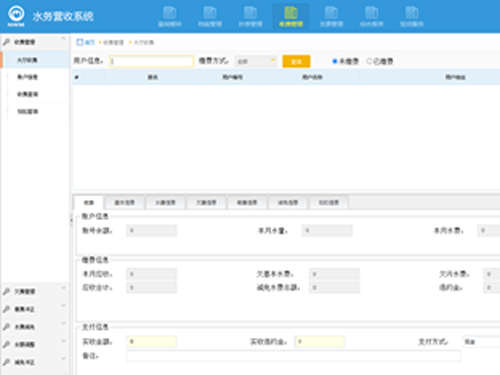Click the water system logo icon
The height and width of the screenshot is (375, 500).
16,15
